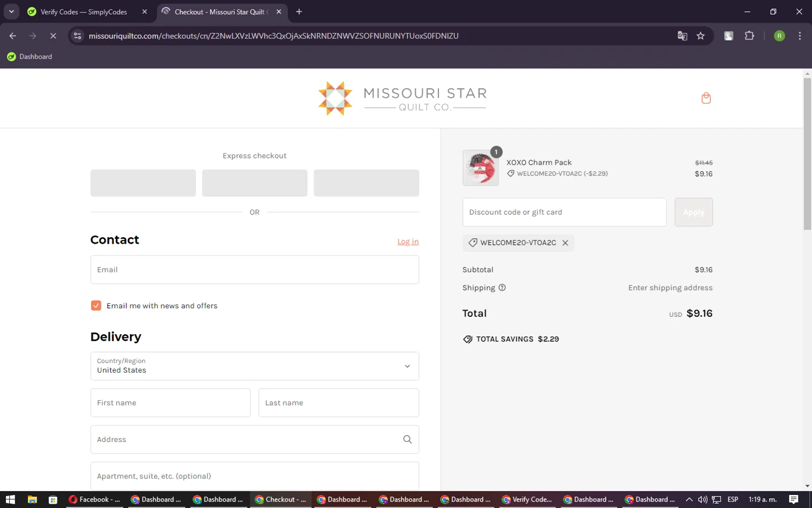The width and height of the screenshot is (812, 508).
Task: Open File Explorer from the taskbar
Action: 32,499
